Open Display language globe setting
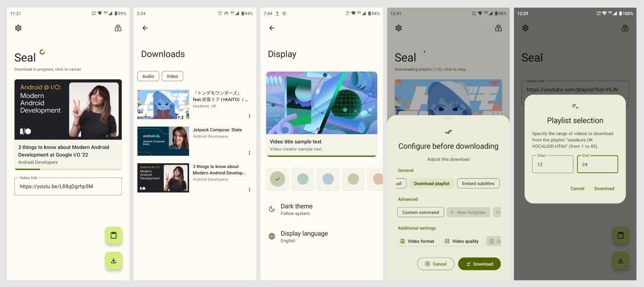This screenshot has height=287, width=644. tap(272, 236)
